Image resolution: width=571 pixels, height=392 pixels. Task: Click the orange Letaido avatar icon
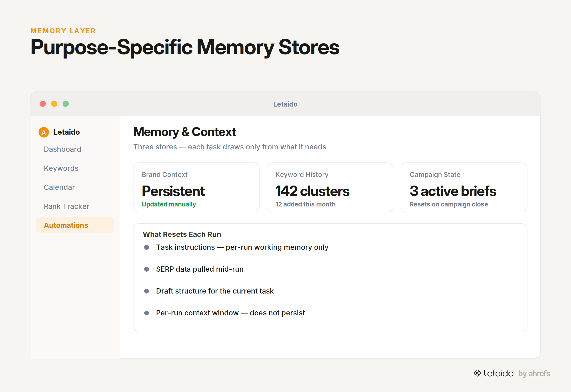tap(44, 132)
